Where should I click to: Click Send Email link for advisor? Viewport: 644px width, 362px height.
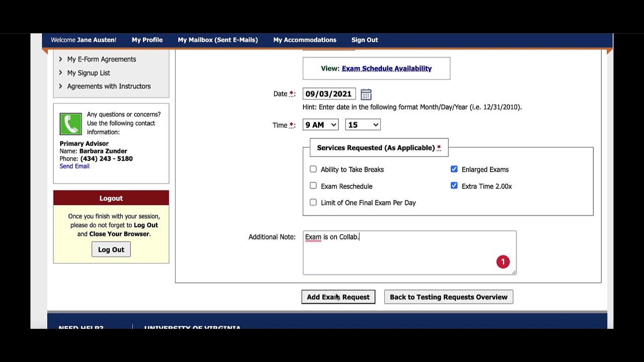point(74,166)
